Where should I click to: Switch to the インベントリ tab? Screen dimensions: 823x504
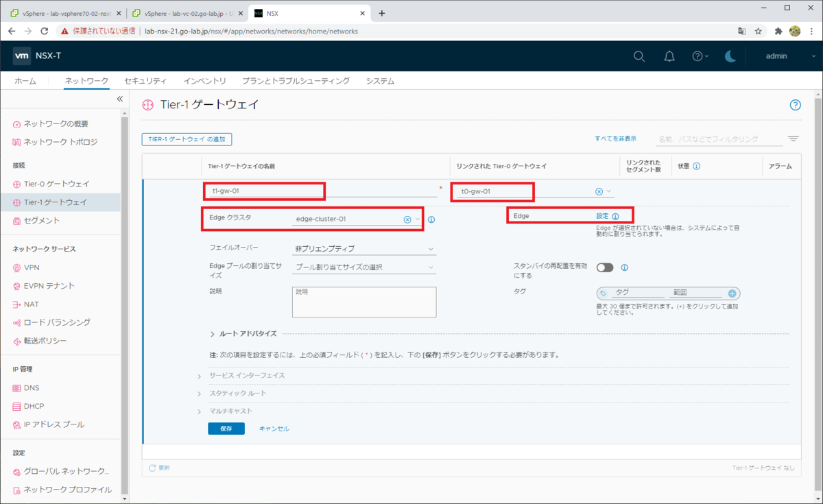(x=204, y=81)
